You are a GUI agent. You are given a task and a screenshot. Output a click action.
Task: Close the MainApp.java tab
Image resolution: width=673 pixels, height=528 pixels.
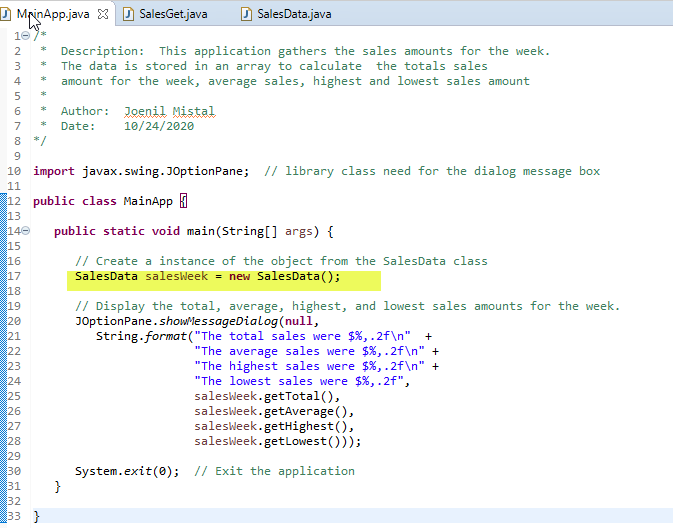pyautogui.click(x=103, y=14)
